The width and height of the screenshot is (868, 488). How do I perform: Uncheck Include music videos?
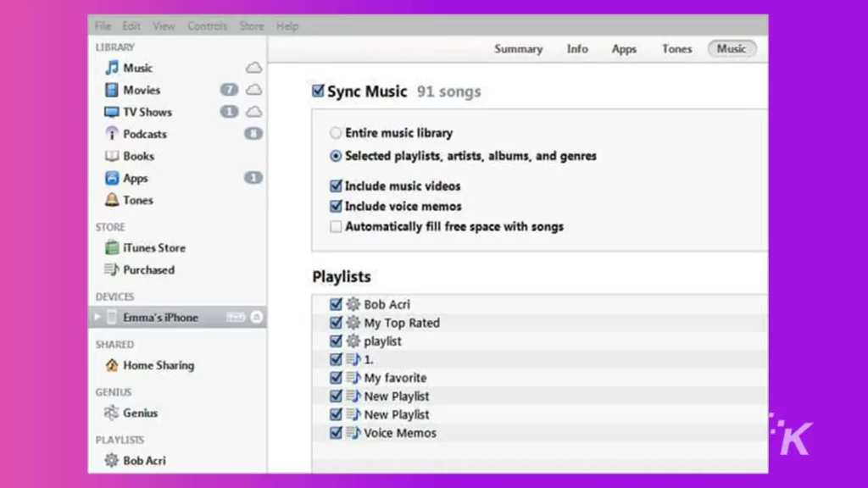pyautogui.click(x=336, y=186)
